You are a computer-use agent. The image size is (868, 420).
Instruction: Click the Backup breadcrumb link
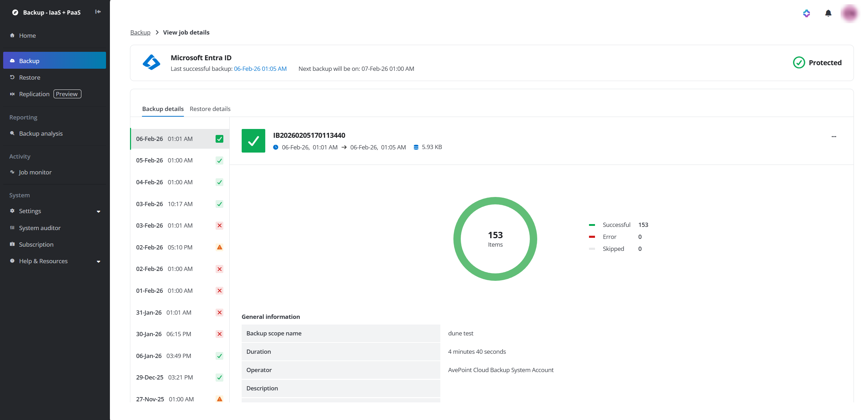coord(140,32)
